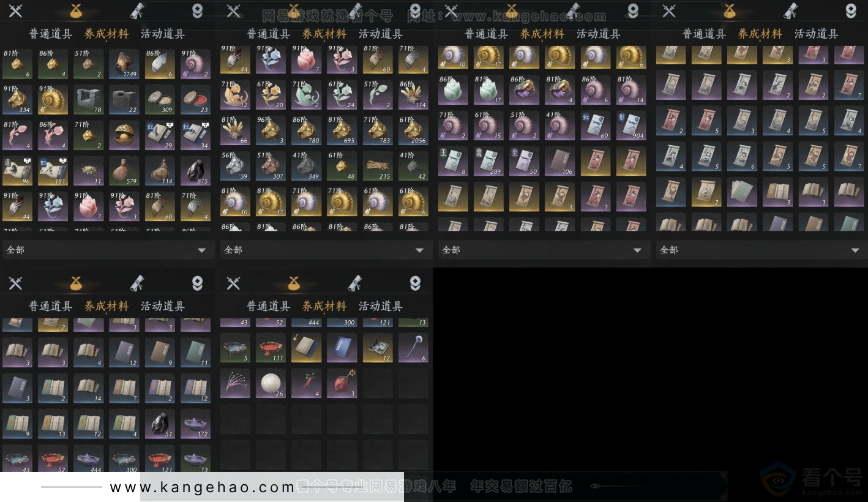This screenshot has width=868, height=502.
Task: Select the dark flask with count 114
Action: pyautogui.click(x=160, y=171)
